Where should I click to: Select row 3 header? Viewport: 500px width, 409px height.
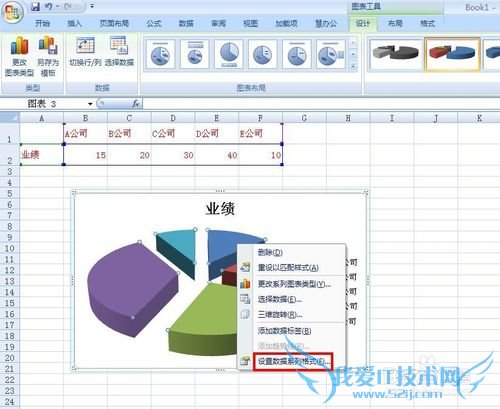[10, 172]
